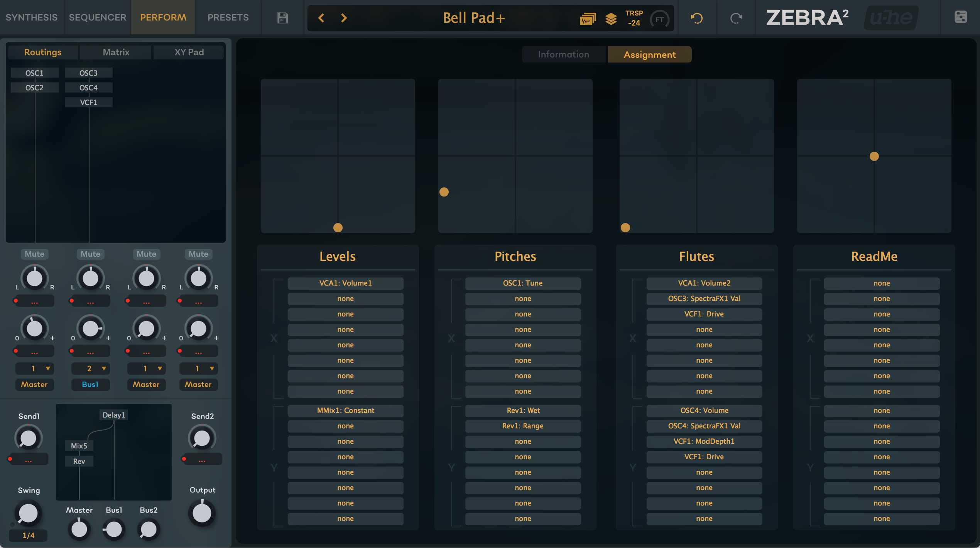This screenshot has height=548, width=980.
Task: Click the channel 2 volume knob
Action: click(91, 328)
